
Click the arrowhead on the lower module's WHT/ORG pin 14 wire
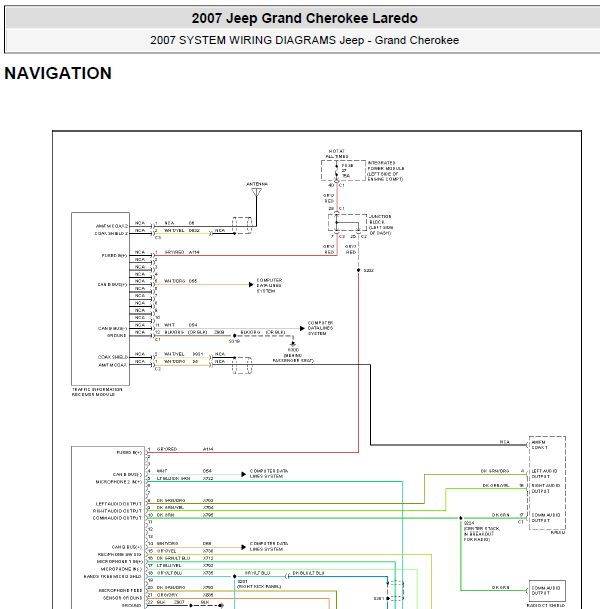(x=243, y=547)
